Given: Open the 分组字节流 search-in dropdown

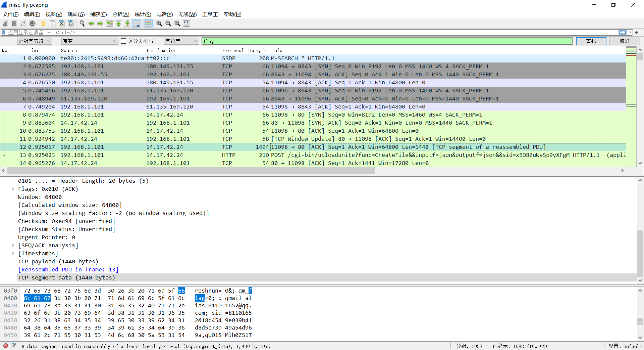Looking at the screenshot, I should (35, 41).
